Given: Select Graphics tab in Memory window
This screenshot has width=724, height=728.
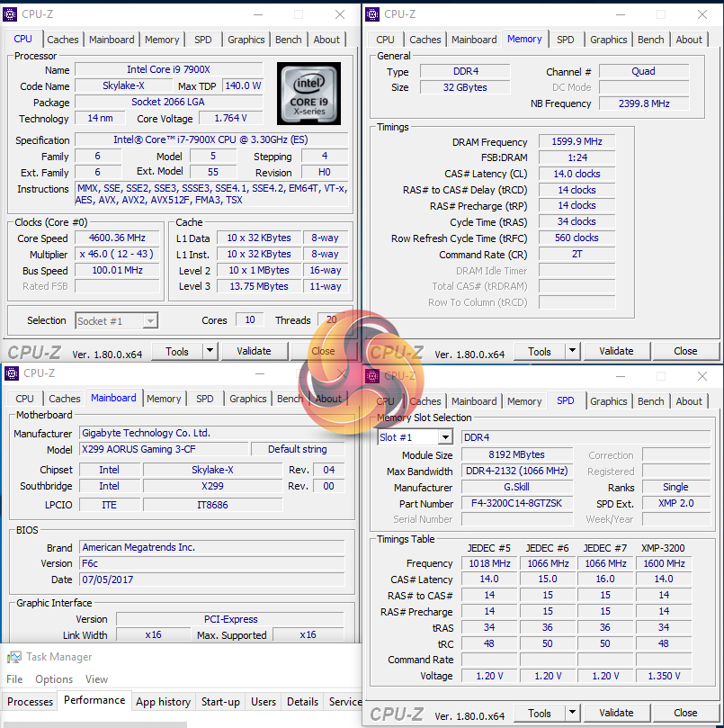Looking at the screenshot, I should [x=609, y=40].
